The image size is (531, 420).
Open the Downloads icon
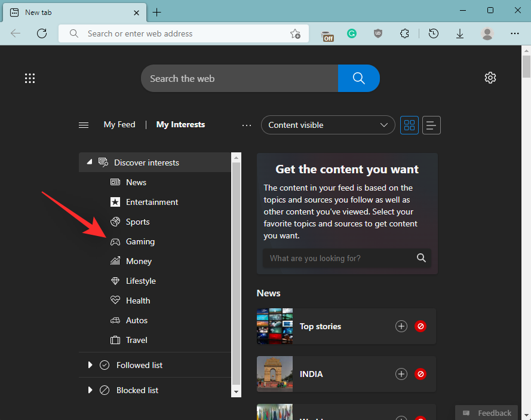click(459, 33)
